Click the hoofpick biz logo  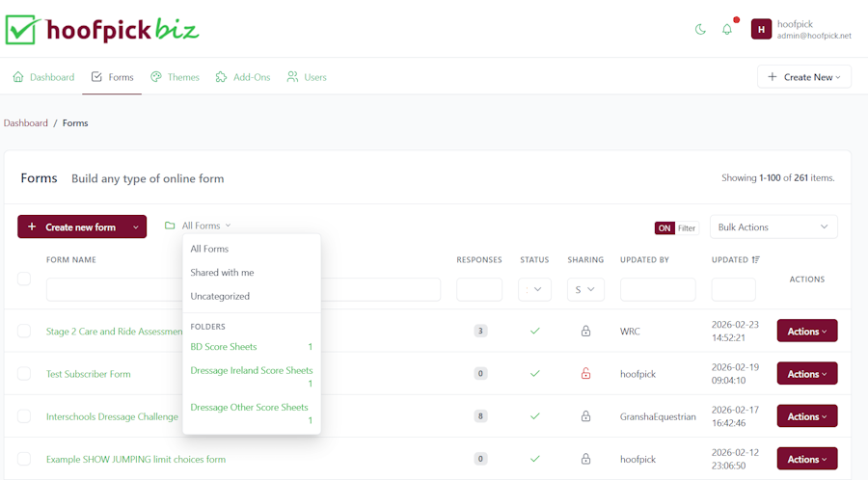click(x=102, y=29)
